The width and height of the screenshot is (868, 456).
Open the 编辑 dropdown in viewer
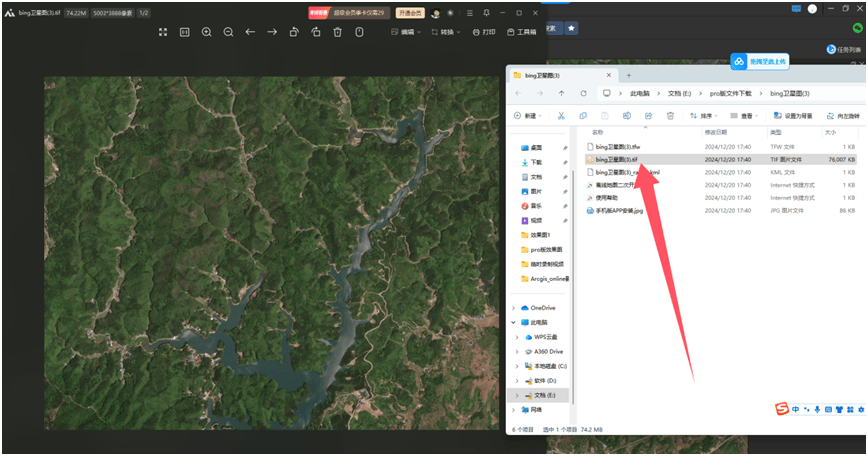coord(406,32)
